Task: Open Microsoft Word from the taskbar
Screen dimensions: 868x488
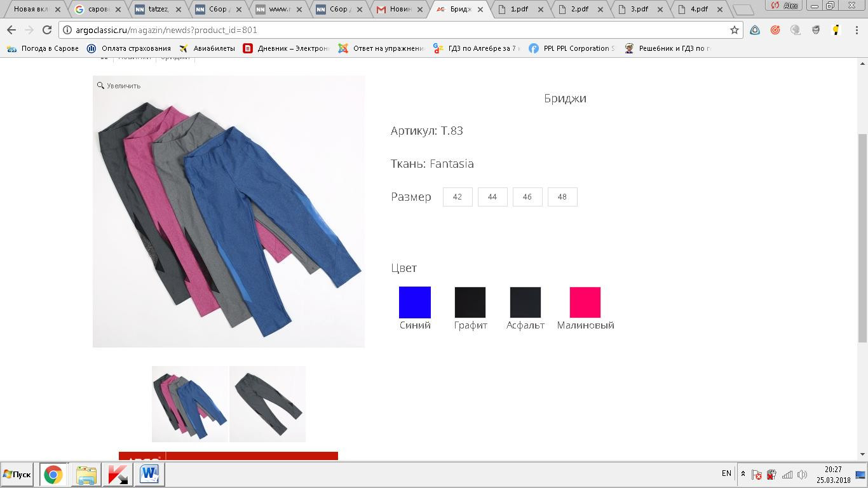Action: click(149, 474)
